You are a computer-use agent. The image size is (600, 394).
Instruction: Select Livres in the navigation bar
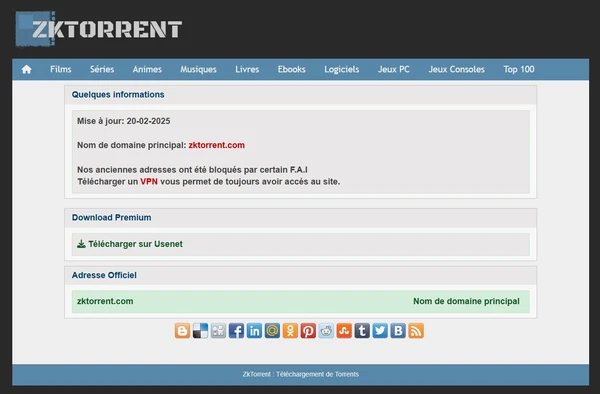(247, 69)
